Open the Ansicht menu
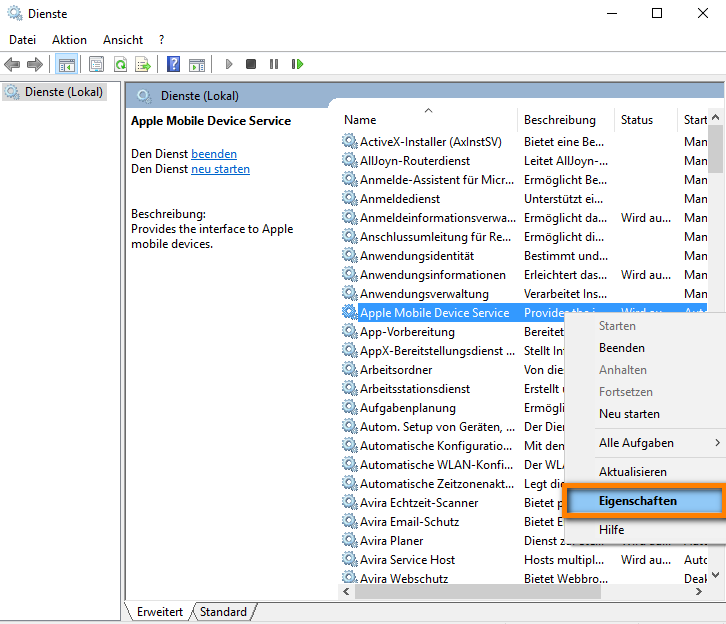The height and width of the screenshot is (624, 726). click(x=123, y=40)
